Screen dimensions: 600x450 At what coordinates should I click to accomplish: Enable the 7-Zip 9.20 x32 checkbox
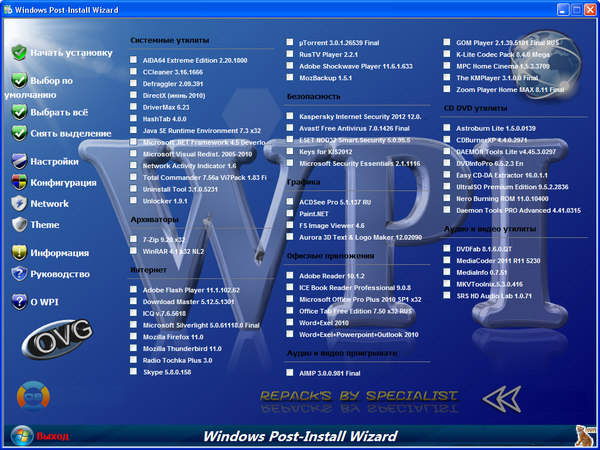(133, 239)
